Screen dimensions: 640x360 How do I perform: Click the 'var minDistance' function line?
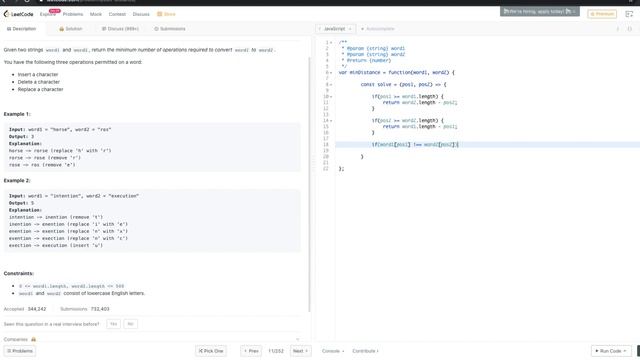click(396, 73)
